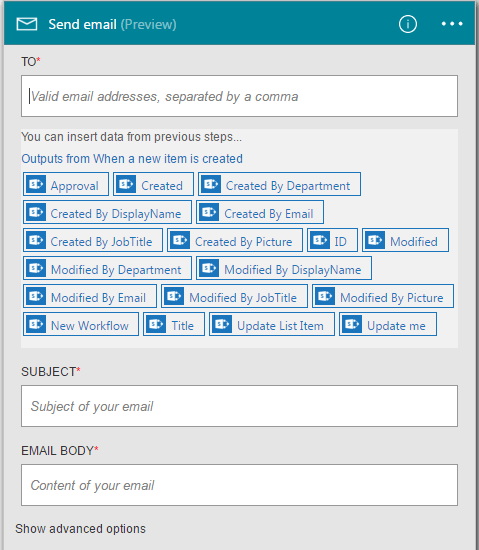Screen dimensions: 479x550
Task: Click the TO label
Action: tap(31, 62)
